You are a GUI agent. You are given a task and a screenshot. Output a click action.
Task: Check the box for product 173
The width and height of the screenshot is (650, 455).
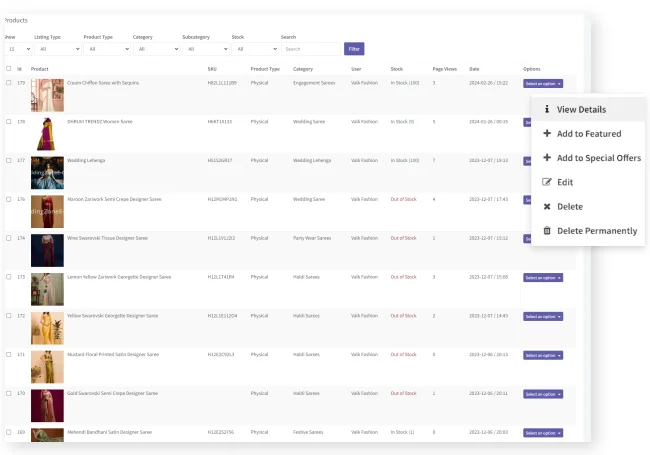coord(8,277)
